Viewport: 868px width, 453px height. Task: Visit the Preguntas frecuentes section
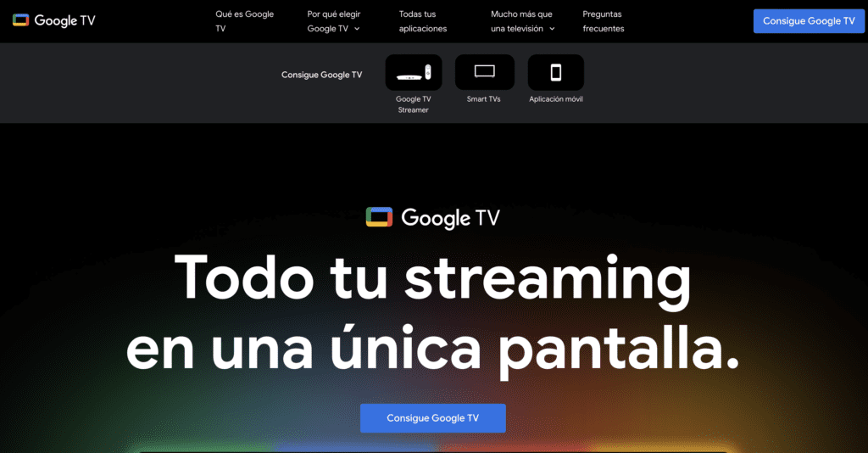[x=603, y=21]
